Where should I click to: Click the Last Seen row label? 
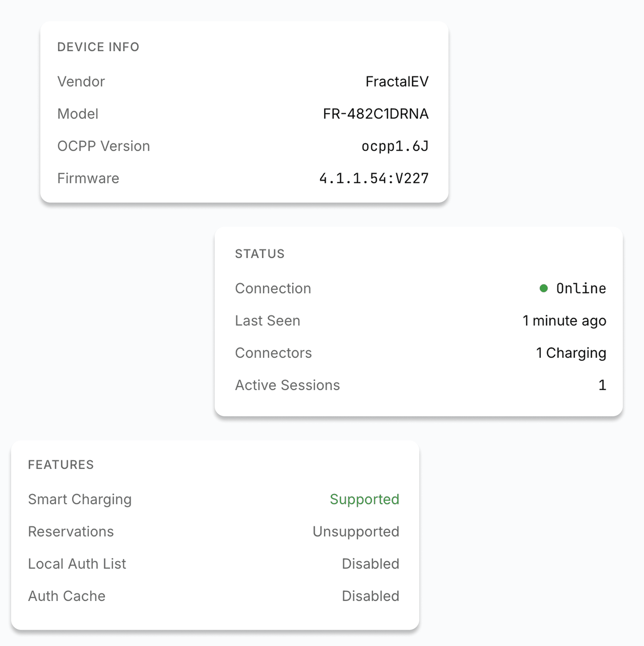(x=268, y=321)
